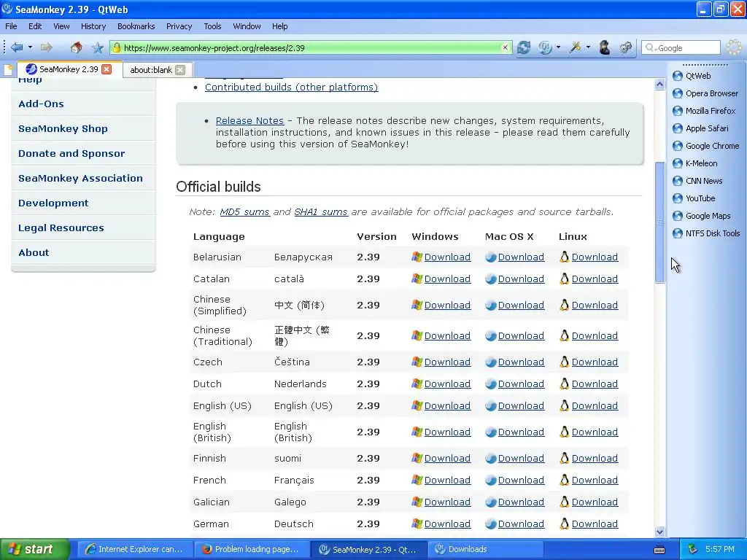Open dropdown next to wand icon
The height and width of the screenshot is (560, 747).
tap(589, 47)
